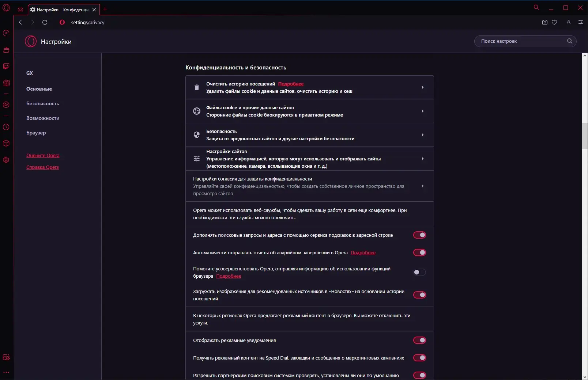The width and height of the screenshot is (588, 380).
Task: Click the text about regional advertising content
Action: tap(302, 319)
